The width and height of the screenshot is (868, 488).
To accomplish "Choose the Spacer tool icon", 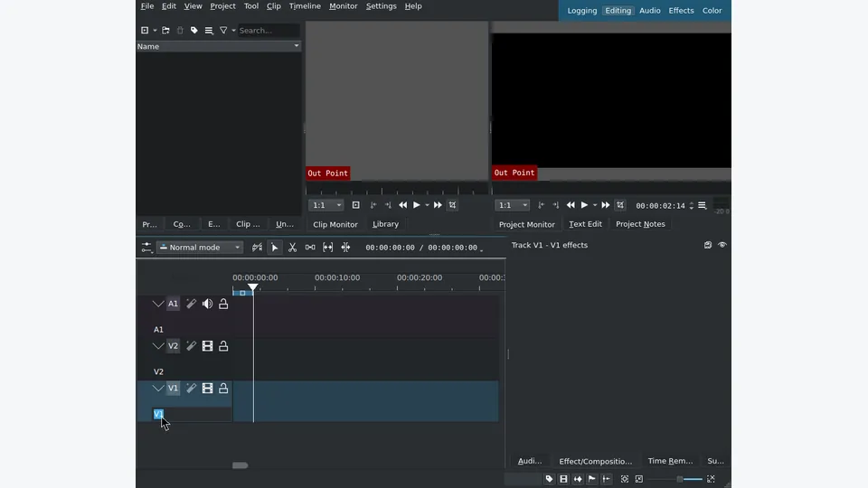I will click(x=310, y=248).
